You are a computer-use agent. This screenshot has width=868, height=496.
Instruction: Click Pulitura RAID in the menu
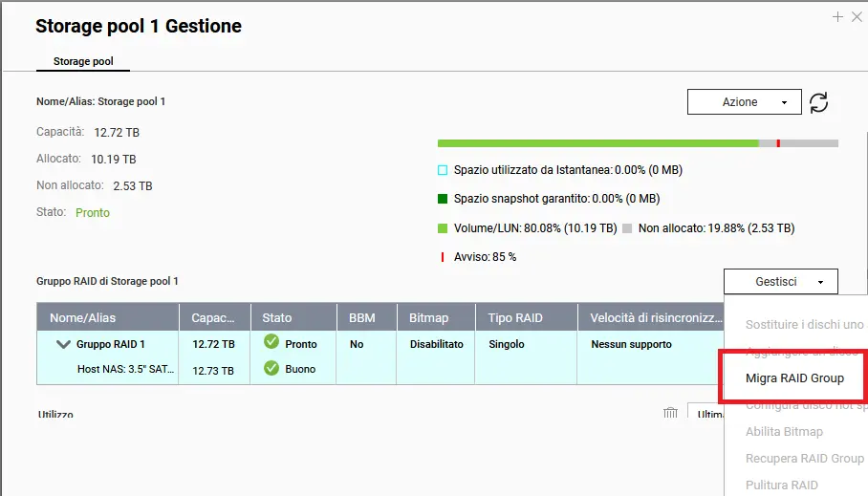[781, 485]
